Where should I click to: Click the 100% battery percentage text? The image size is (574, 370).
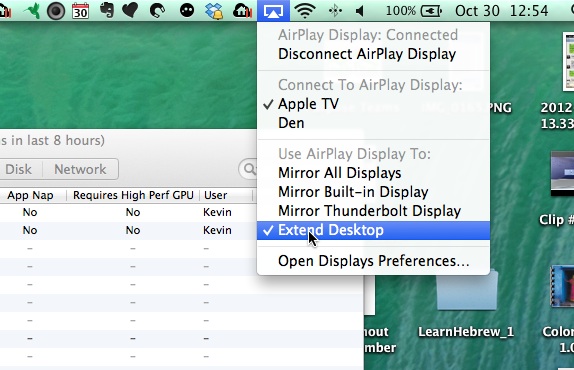point(400,11)
